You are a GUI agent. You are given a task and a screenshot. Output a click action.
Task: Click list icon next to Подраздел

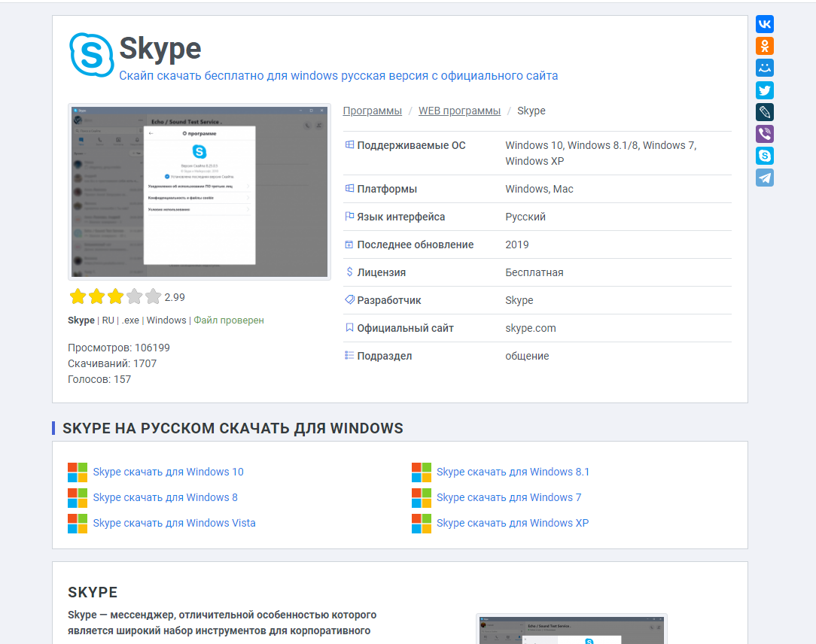click(x=349, y=355)
